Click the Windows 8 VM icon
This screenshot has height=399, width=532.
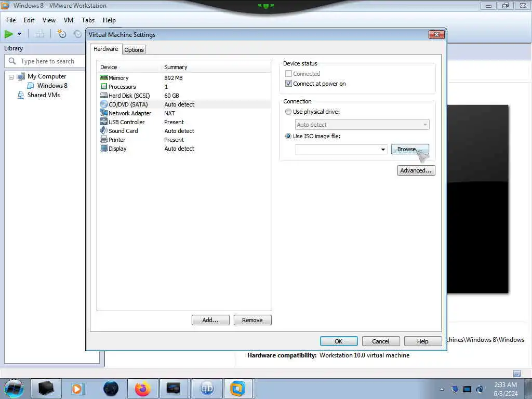31,86
